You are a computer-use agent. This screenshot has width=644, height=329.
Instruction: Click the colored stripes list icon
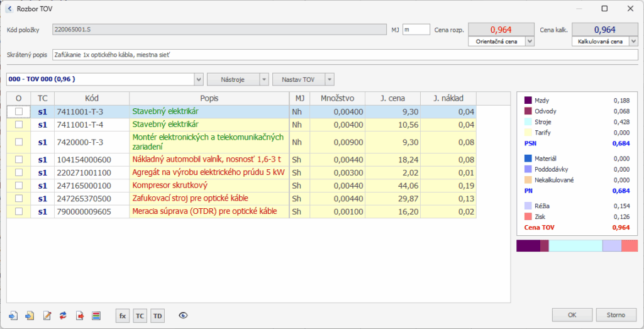pyautogui.click(x=96, y=315)
